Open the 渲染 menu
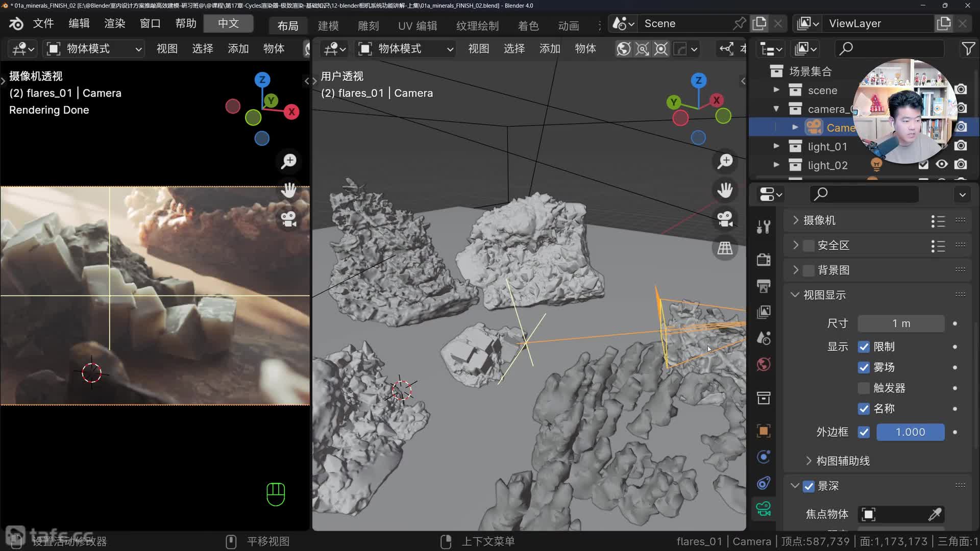980x551 pixels. (114, 23)
